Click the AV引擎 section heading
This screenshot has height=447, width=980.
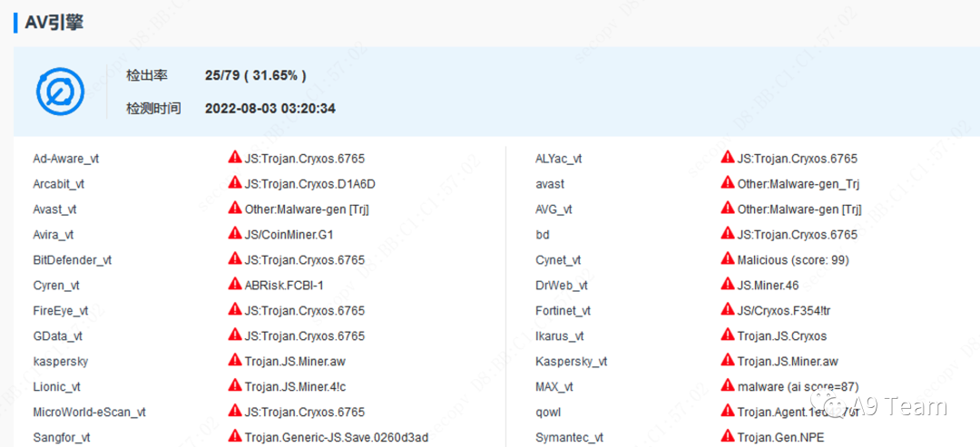coord(54,23)
